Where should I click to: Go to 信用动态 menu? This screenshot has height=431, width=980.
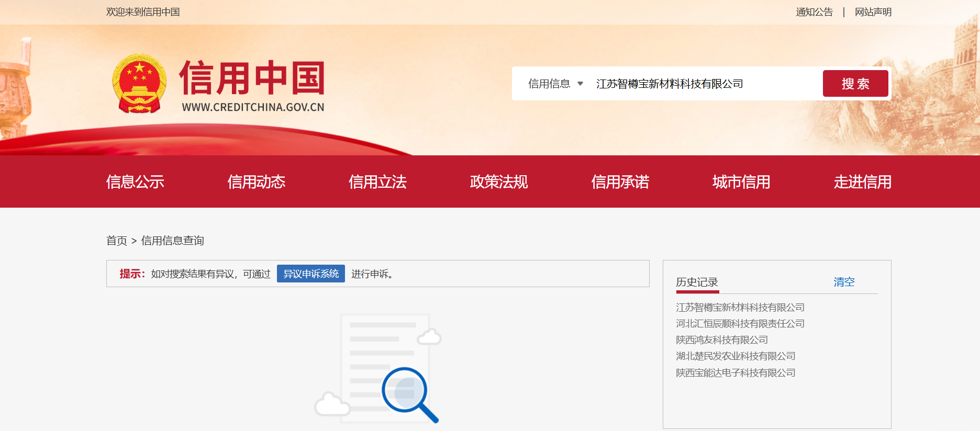point(257,182)
